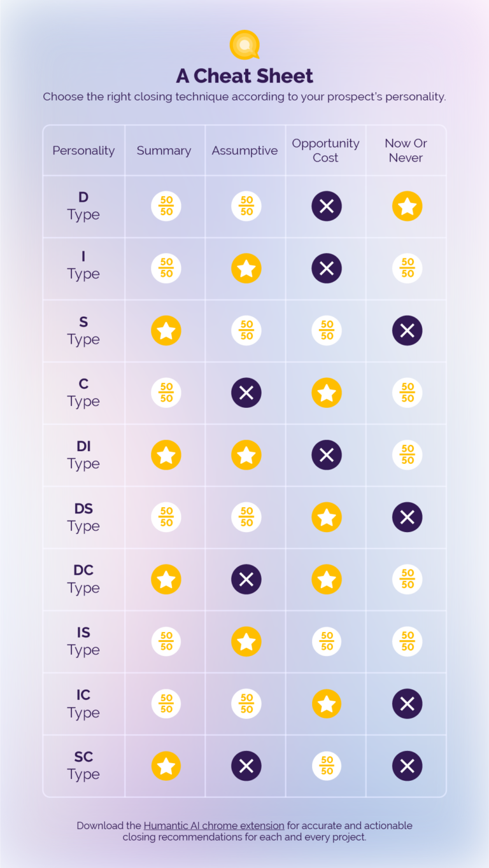Click the X icon for D Type Opportunity Cost
This screenshot has height=868, width=489.
(x=327, y=206)
